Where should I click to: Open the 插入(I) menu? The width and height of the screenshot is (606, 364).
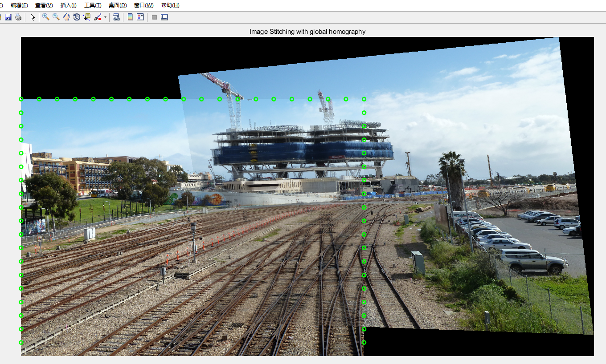tap(67, 5)
